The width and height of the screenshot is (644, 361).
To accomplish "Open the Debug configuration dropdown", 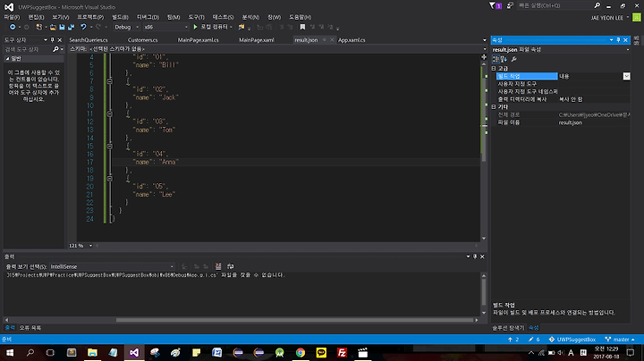I will click(x=126, y=27).
